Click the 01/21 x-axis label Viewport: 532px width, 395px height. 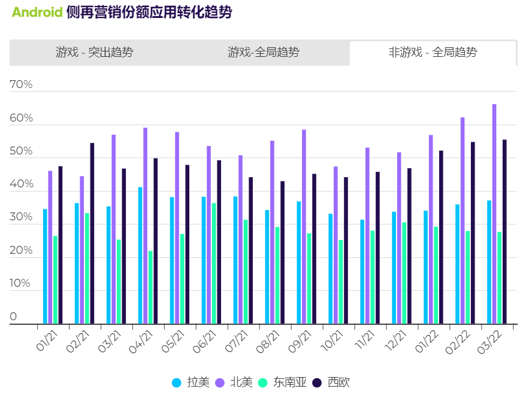click(47, 341)
